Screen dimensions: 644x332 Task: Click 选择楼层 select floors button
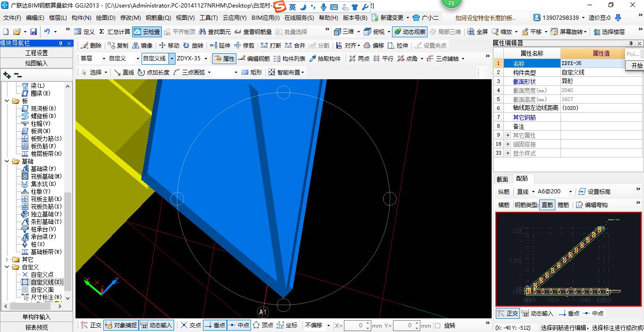pos(609,32)
